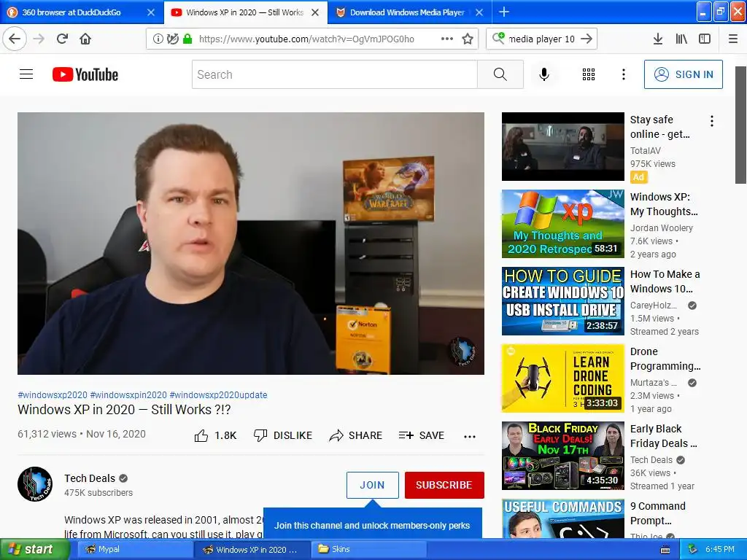Click the green padlock security icon
Viewport: 747px width, 560px height.
click(187, 39)
